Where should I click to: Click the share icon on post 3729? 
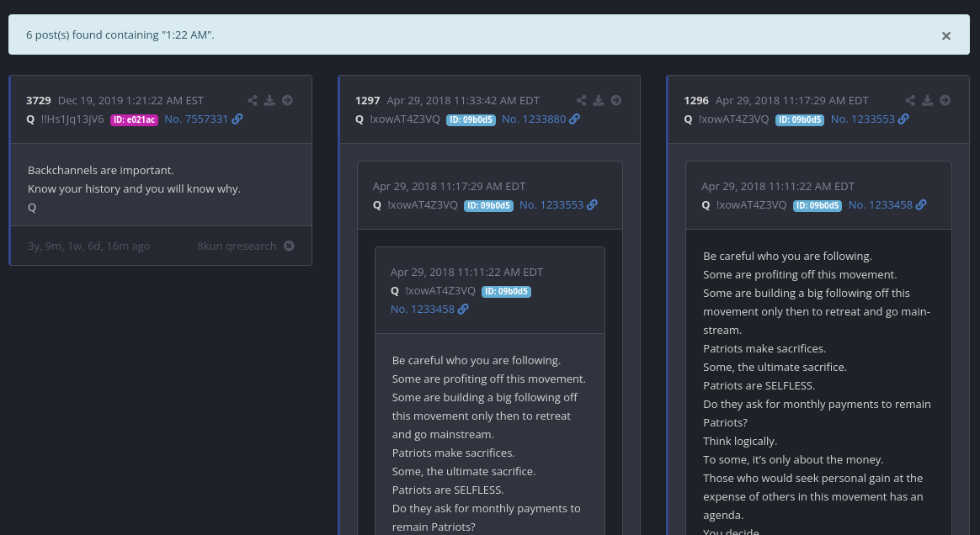click(x=253, y=100)
